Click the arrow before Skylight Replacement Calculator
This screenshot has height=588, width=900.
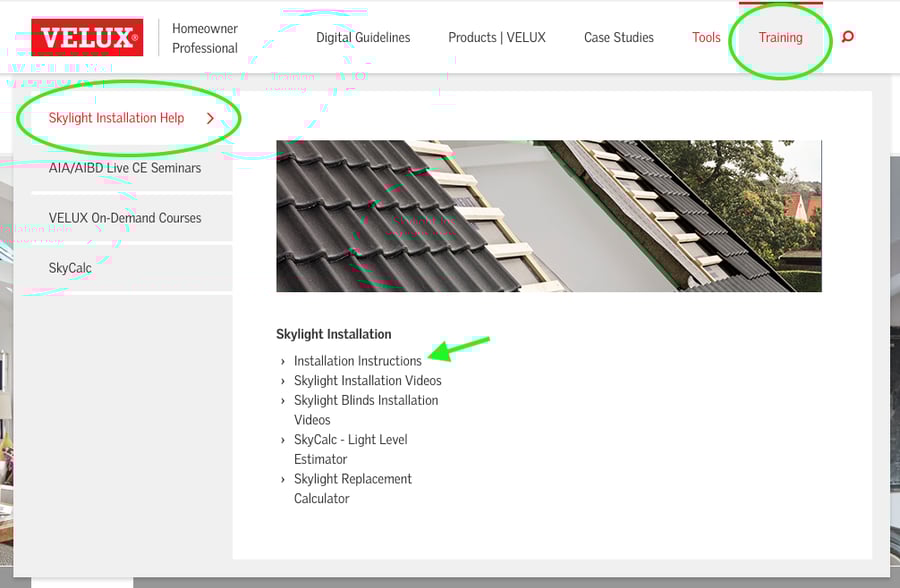click(x=283, y=478)
